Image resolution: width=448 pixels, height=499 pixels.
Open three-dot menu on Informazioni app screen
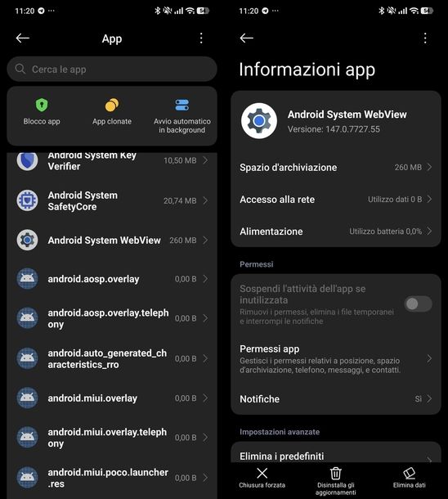(x=425, y=38)
